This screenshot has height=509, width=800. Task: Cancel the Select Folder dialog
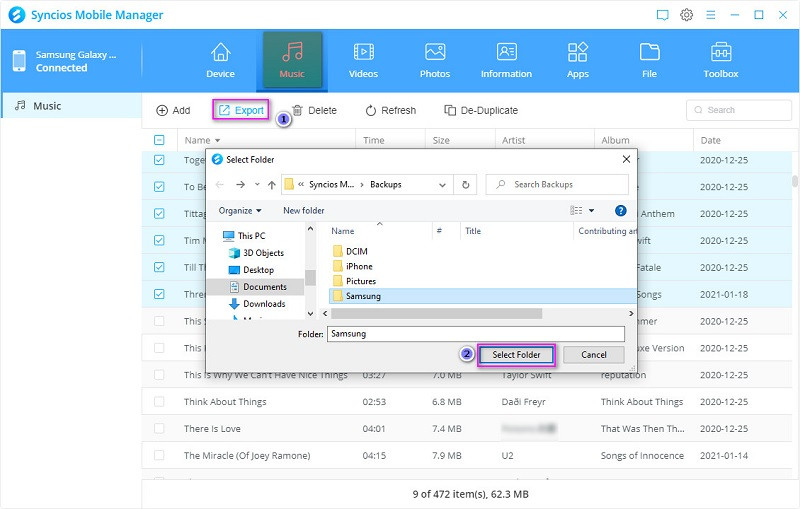[594, 355]
